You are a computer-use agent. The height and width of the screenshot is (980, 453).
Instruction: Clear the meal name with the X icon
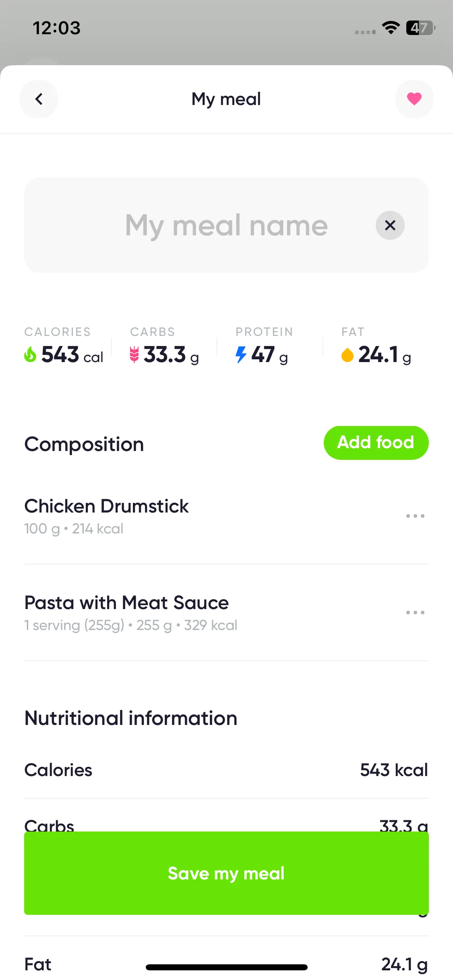coord(390,225)
